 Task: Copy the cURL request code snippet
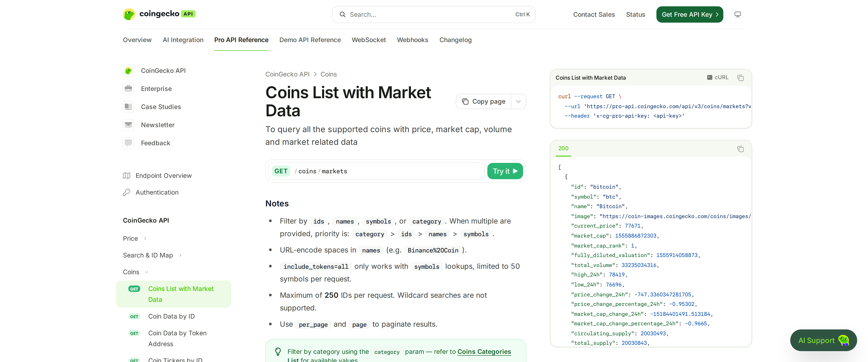(740, 78)
